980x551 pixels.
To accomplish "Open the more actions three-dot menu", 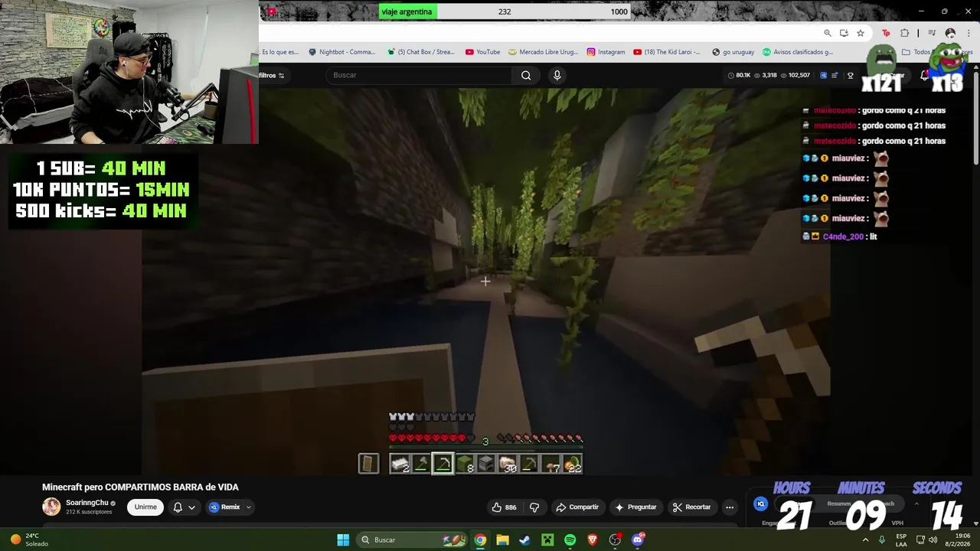I will [x=730, y=507].
